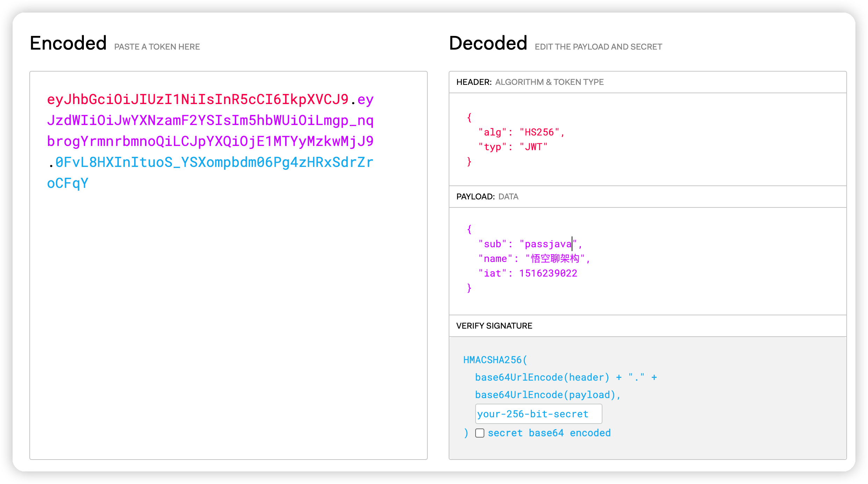Click the Encoded heading
Image resolution: width=868 pixels, height=484 pixels.
[68, 43]
